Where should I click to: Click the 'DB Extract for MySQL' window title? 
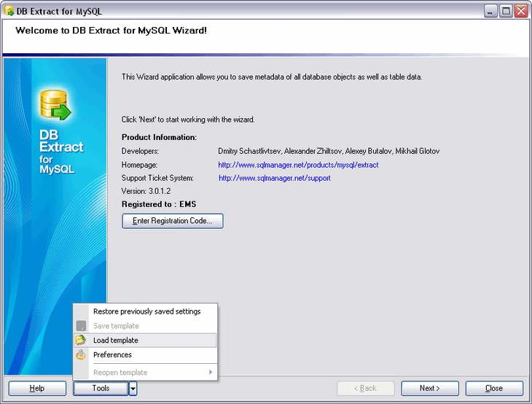click(x=59, y=12)
